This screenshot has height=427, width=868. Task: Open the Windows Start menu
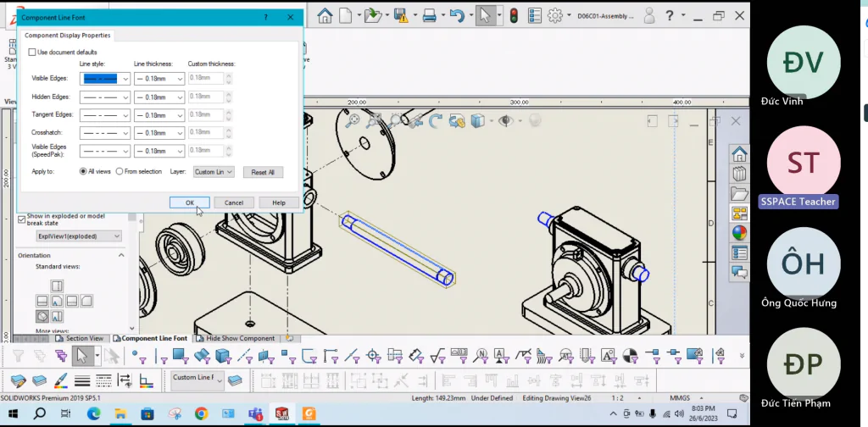coord(14,413)
